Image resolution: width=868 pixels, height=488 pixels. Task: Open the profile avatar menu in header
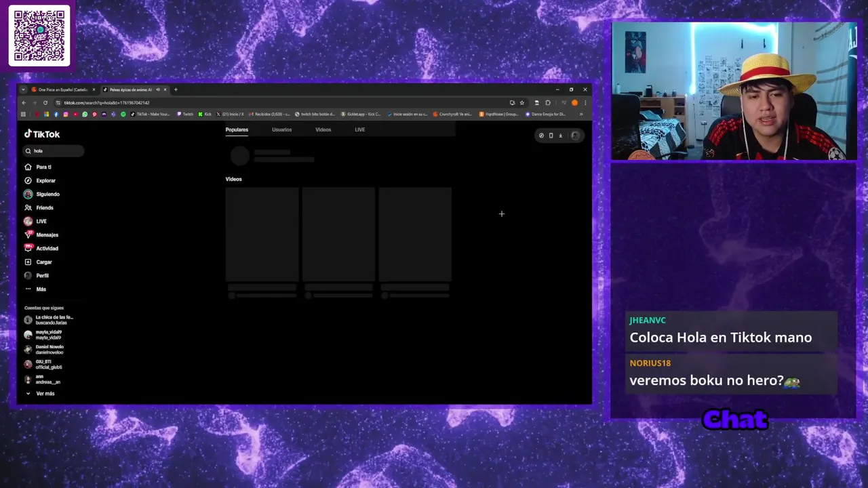(x=575, y=136)
